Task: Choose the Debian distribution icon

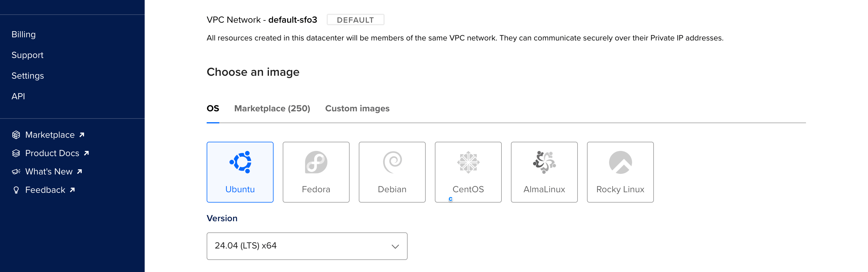Action: pos(392,172)
